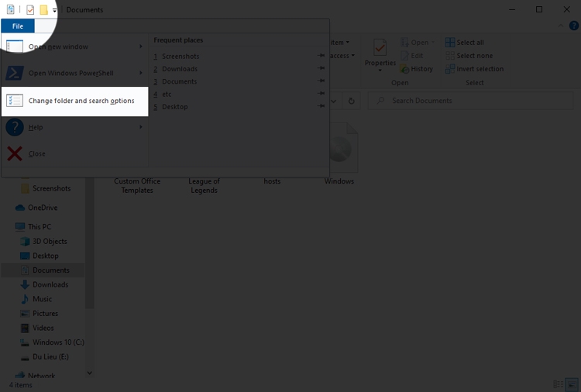Expand Open Windows PowerShell submenu arrow
Image resolution: width=581 pixels, height=392 pixels.
[x=141, y=73]
